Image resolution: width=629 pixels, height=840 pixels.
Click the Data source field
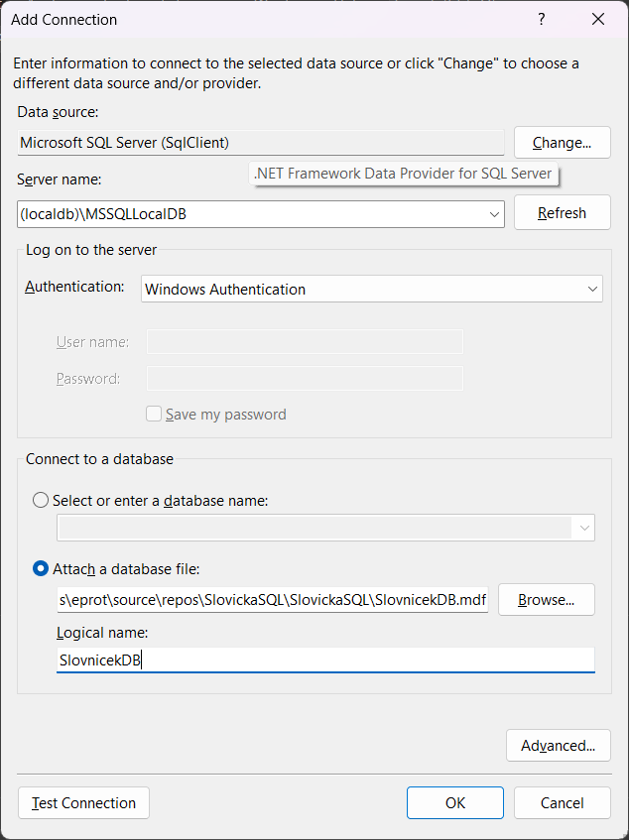[x=260, y=143]
